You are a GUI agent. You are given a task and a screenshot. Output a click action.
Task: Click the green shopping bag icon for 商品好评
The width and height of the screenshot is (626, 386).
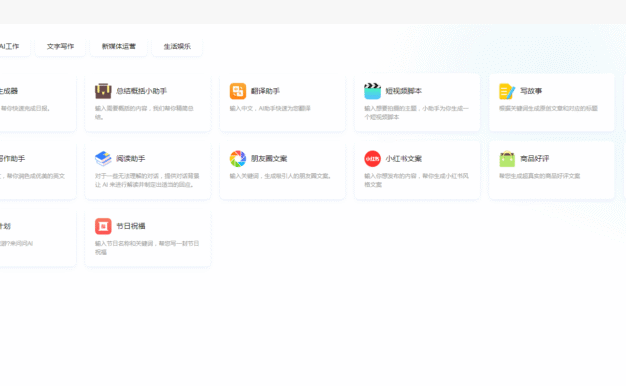click(507, 158)
